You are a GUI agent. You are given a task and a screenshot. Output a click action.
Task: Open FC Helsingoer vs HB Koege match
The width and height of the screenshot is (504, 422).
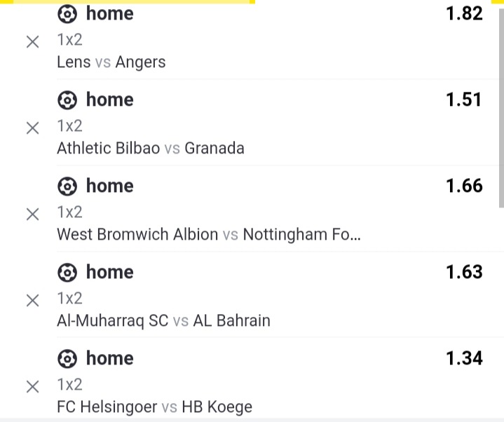[x=154, y=407]
